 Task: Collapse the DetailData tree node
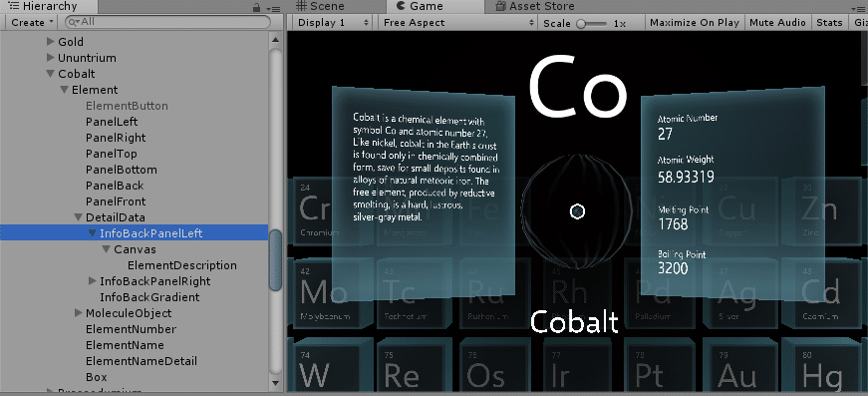(78, 217)
